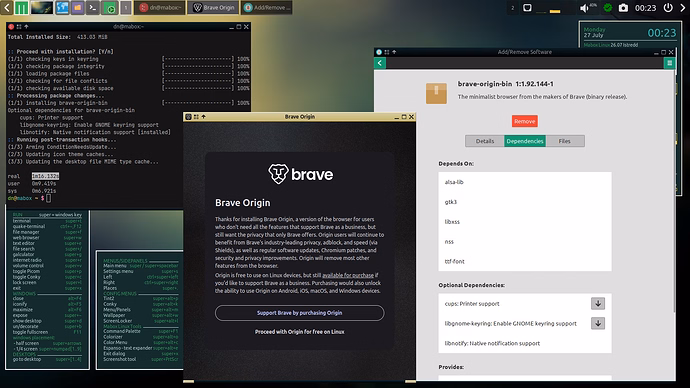Install optional cups dependency via arrow
Viewport: 690px width, 388px height.
pyautogui.click(x=598, y=304)
